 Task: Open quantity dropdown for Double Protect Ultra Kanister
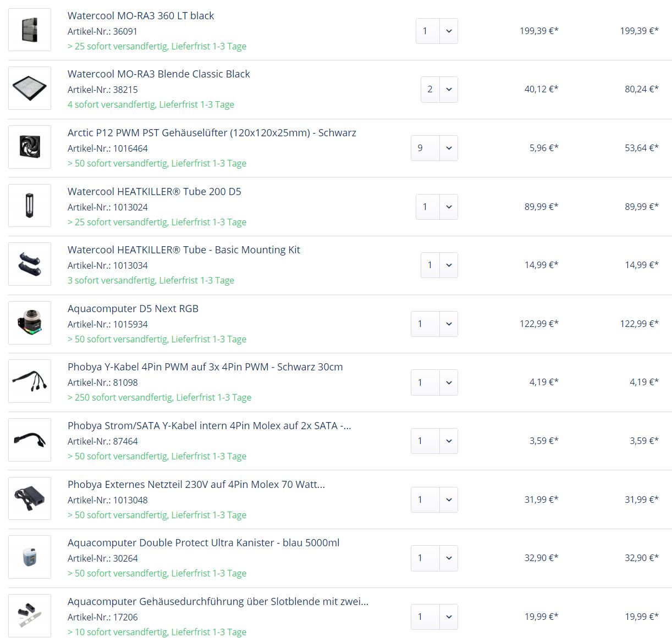(x=448, y=558)
